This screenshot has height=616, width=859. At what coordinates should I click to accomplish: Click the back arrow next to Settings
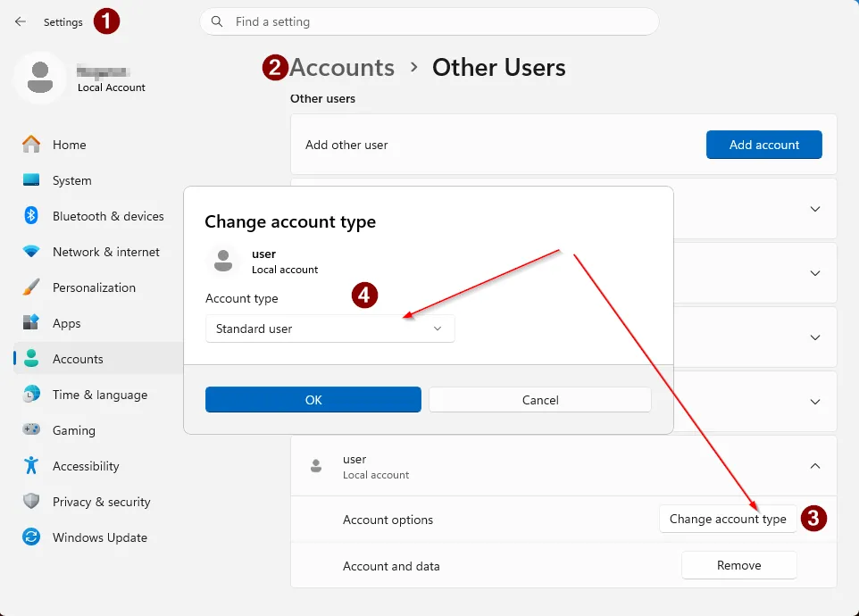pos(21,22)
